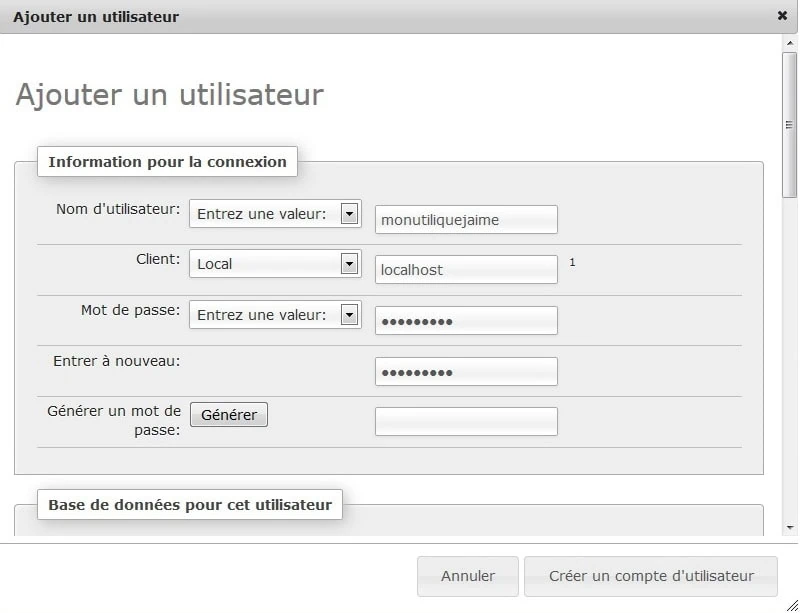Viewport: 800px width, 613px height.
Task: Click Créer un compte d'utilisateur
Action: pyautogui.click(x=650, y=576)
